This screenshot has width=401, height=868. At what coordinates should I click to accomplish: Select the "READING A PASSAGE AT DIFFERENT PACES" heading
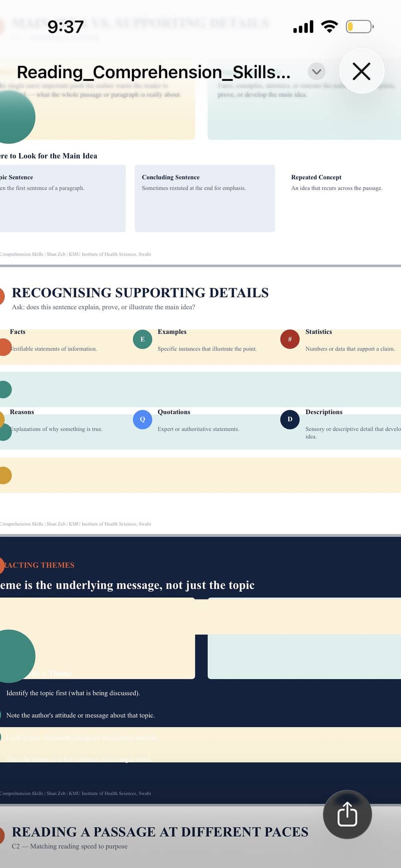(x=160, y=832)
